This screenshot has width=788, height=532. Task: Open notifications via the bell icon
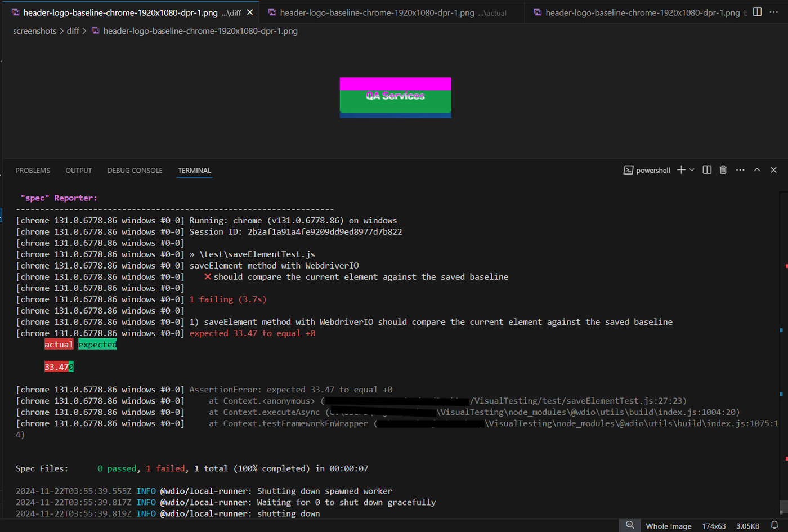click(x=774, y=525)
